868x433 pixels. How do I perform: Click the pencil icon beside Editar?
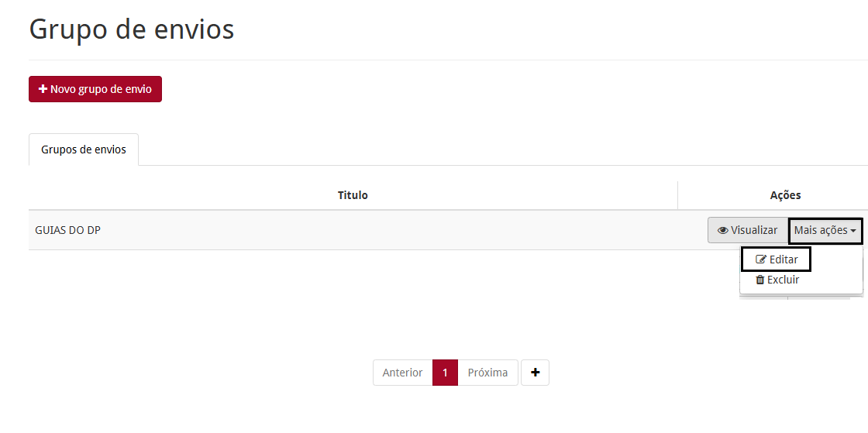tap(761, 259)
